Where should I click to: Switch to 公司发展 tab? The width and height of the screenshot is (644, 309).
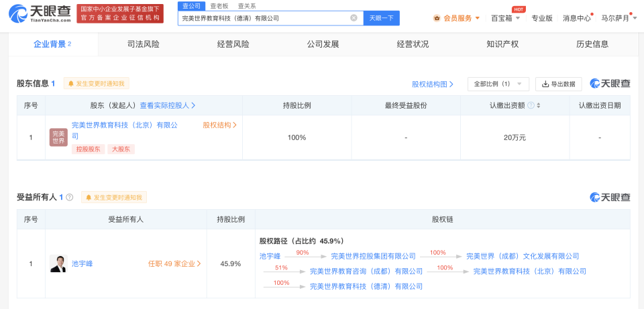(323, 44)
